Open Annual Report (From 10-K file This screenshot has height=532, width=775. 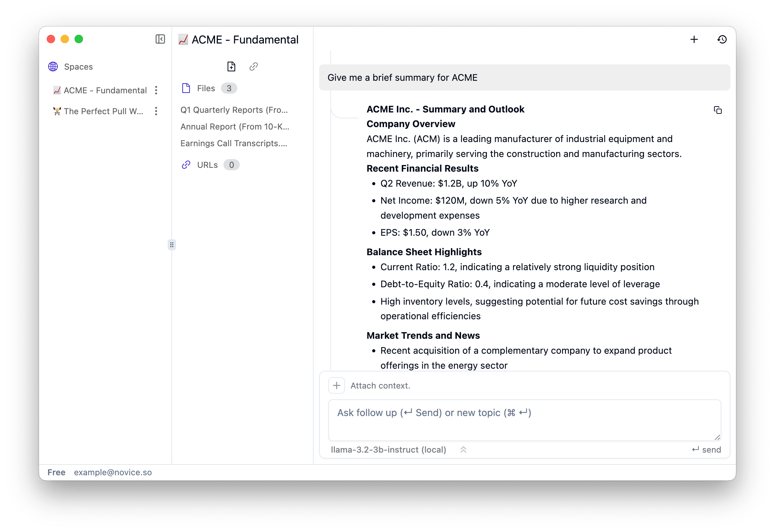coord(235,127)
